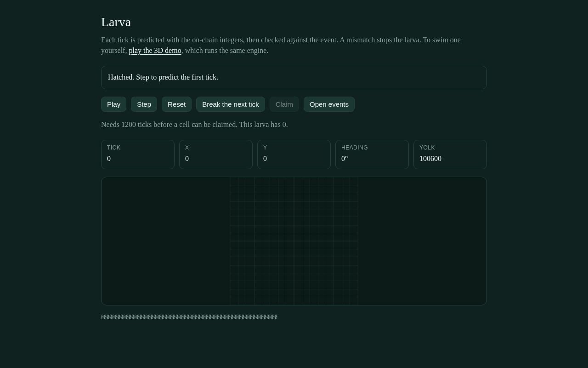Click the Reset button
This screenshot has height=368, width=588.
tap(176, 104)
